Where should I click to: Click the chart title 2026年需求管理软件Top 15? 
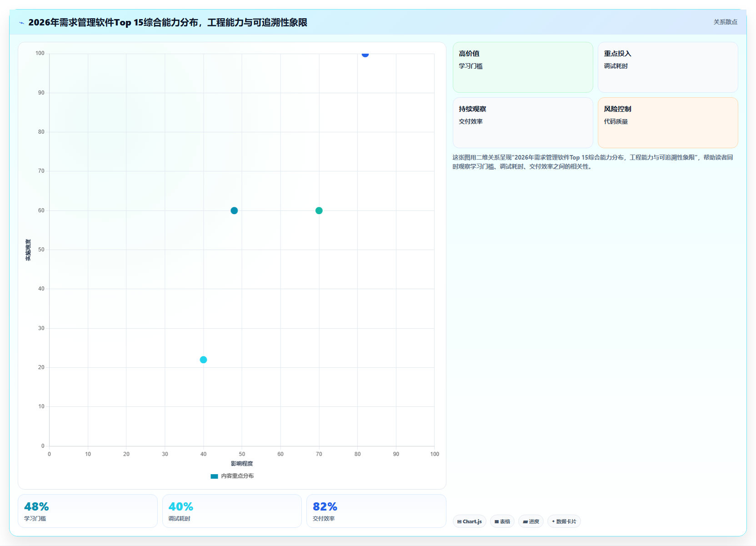pos(168,22)
